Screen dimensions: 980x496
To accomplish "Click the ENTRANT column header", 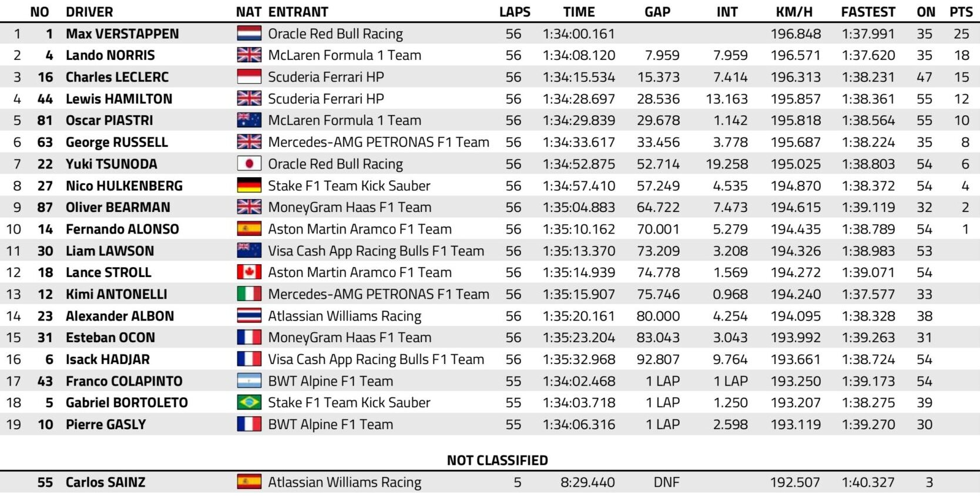I will 298,12.
